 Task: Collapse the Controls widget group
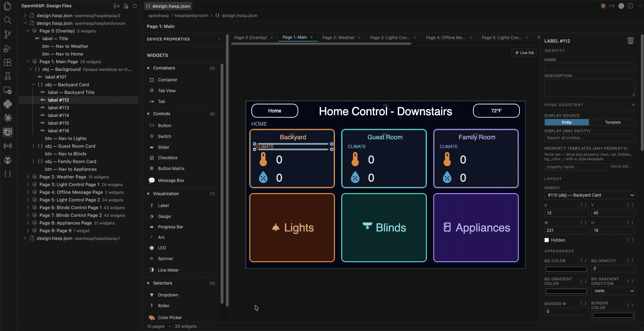(148, 114)
